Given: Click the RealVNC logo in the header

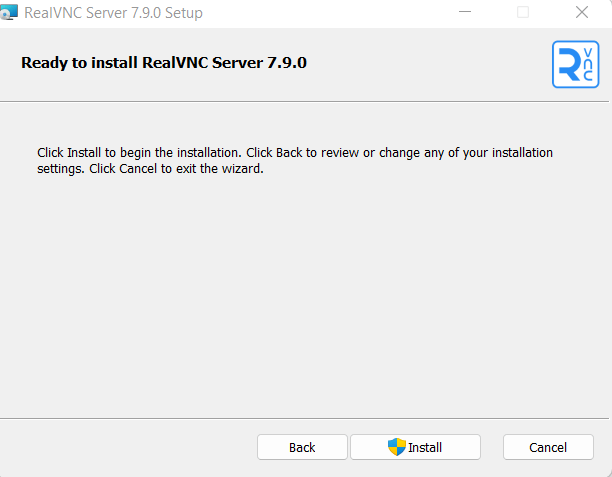Looking at the screenshot, I should click(575, 64).
